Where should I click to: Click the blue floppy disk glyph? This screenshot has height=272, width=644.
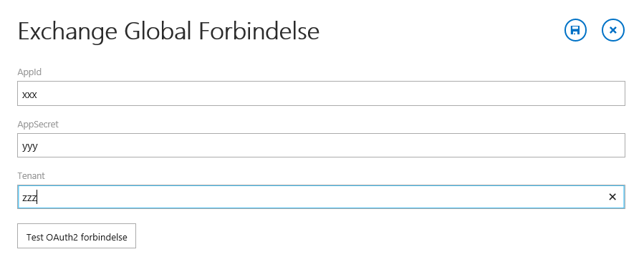click(575, 30)
